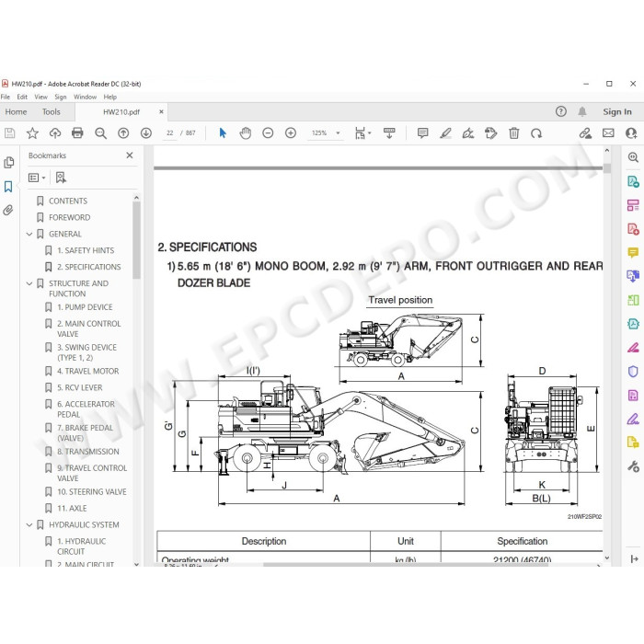Open the File menu
Screen dimensions: 644x644
coord(6,97)
